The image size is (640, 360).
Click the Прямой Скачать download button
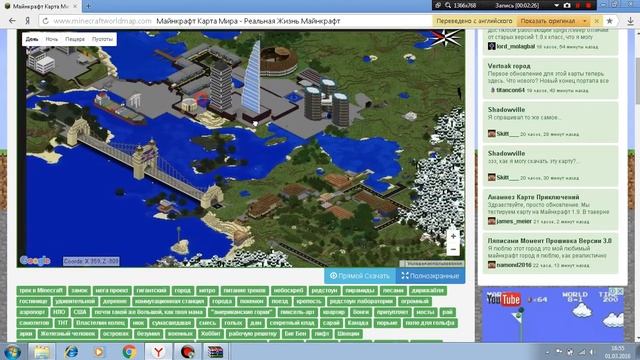(x=360, y=276)
